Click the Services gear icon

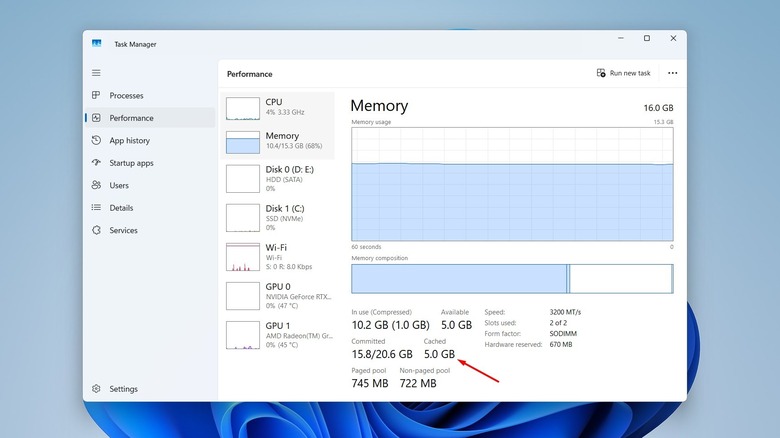96,230
